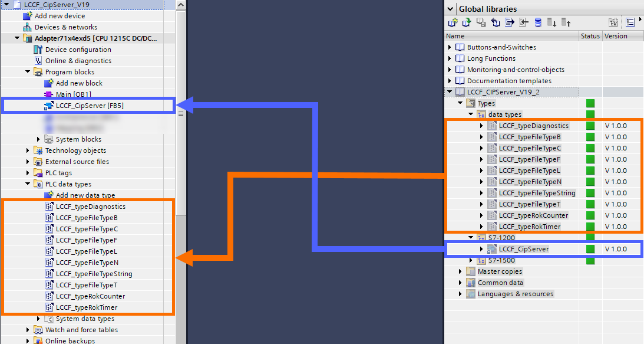The height and width of the screenshot is (344, 644).
Task: Select Watch and force tables
Action: coord(81,330)
